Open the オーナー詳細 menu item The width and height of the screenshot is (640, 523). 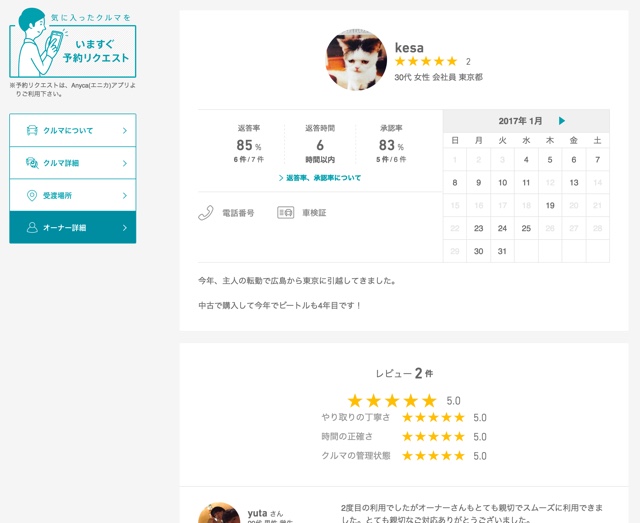[73, 227]
